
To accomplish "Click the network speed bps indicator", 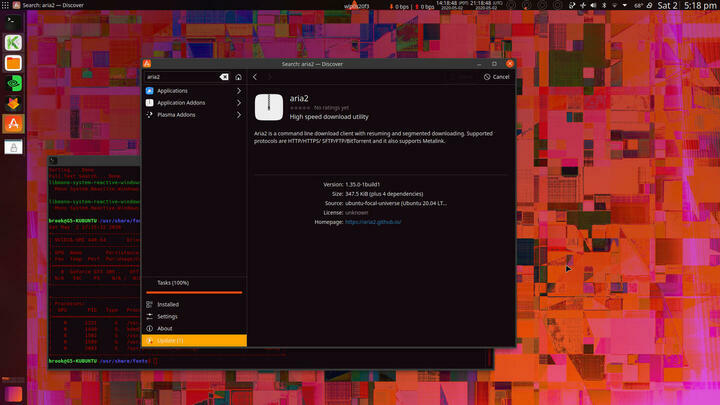I will tap(411, 6).
